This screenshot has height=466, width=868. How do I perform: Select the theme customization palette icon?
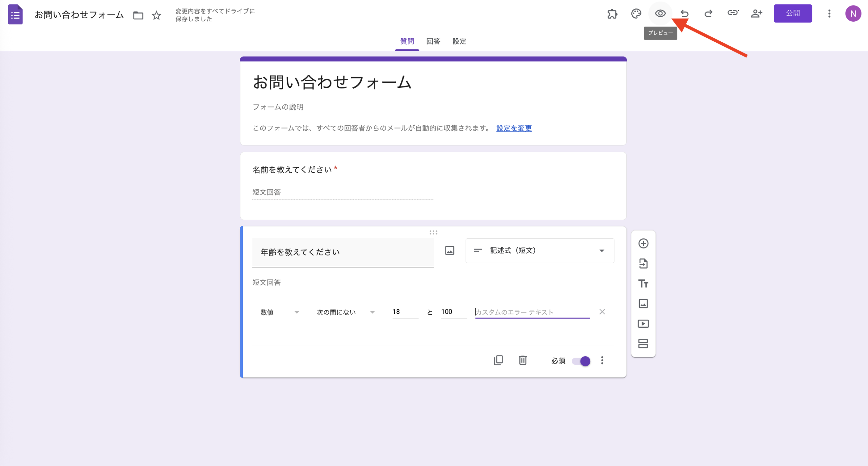(x=636, y=14)
